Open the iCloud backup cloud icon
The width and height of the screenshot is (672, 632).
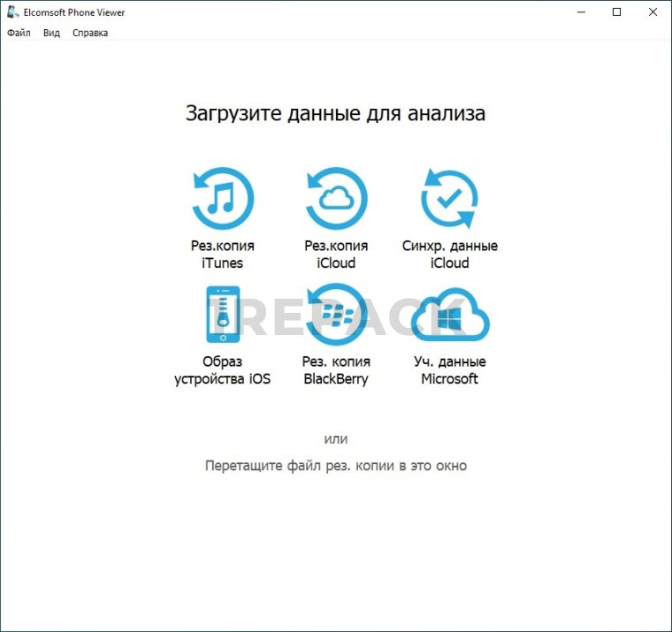pos(336,198)
